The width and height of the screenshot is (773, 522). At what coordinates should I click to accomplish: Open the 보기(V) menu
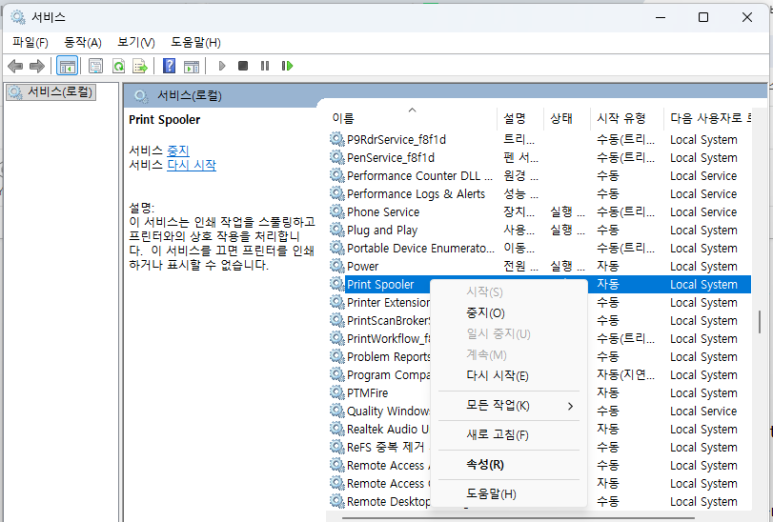point(136,42)
